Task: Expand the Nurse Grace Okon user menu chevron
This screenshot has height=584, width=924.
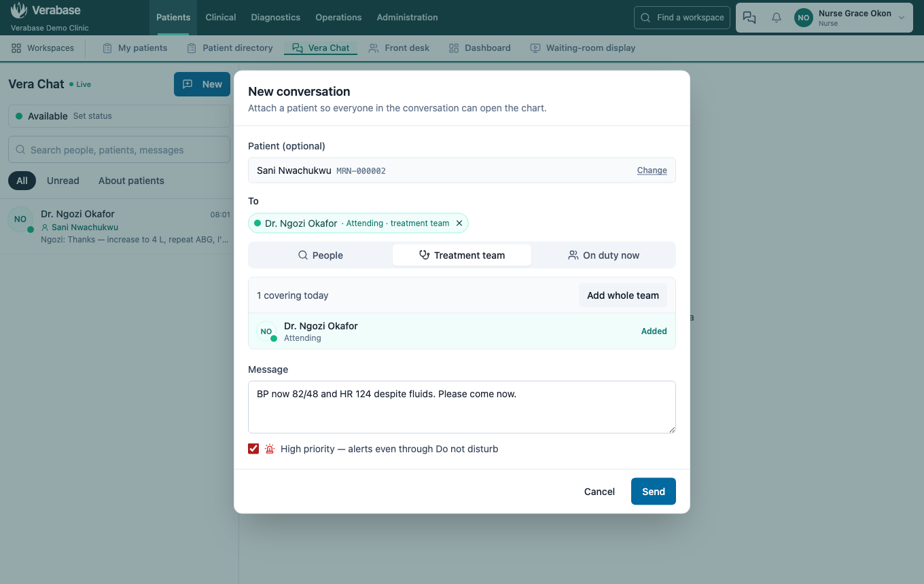Action: click(902, 18)
